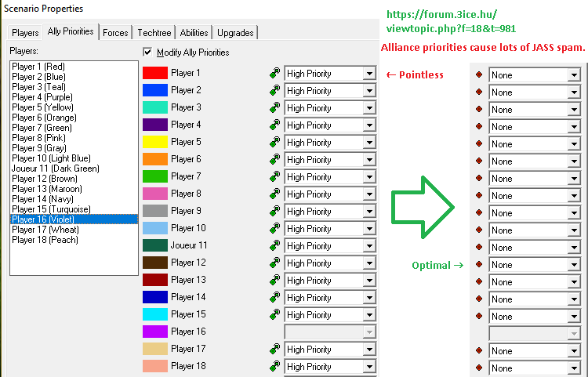Screen dimensions: 588x377
Task: Switch to the Forces tab
Action: click(x=115, y=33)
